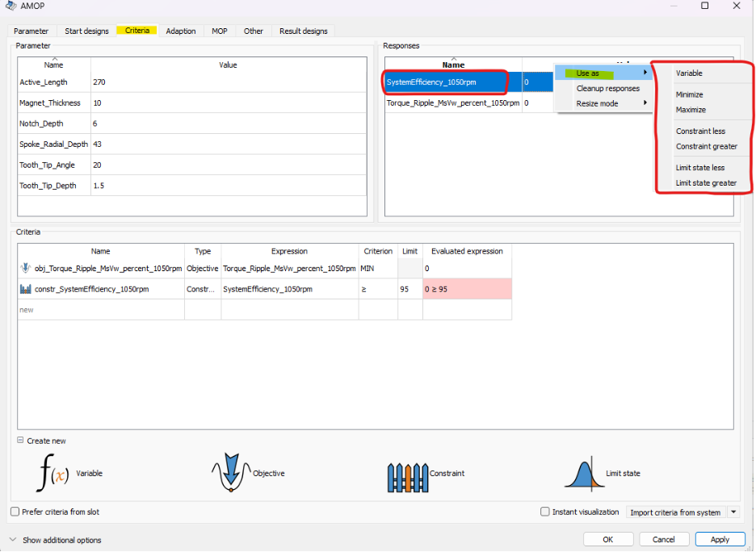Image resolution: width=756 pixels, height=552 pixels.
Task: Click the AMOP application icon in title bar
Action: point(10,6)
